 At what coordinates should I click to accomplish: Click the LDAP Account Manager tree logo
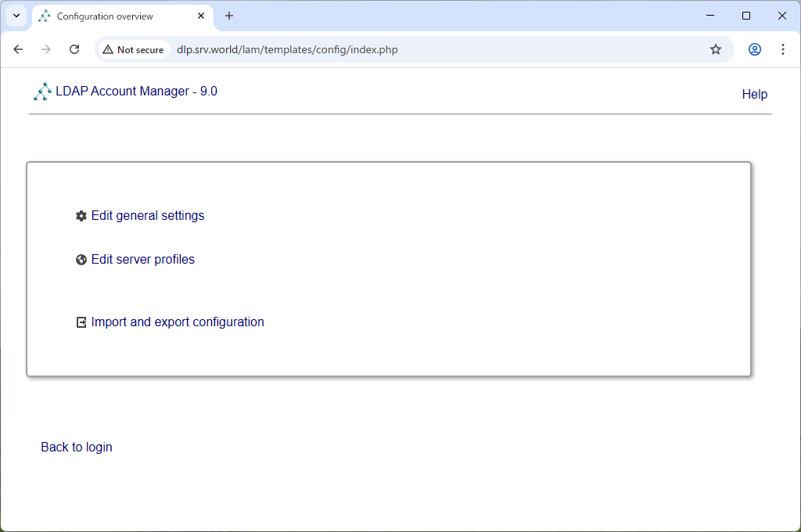pos(42,92)
